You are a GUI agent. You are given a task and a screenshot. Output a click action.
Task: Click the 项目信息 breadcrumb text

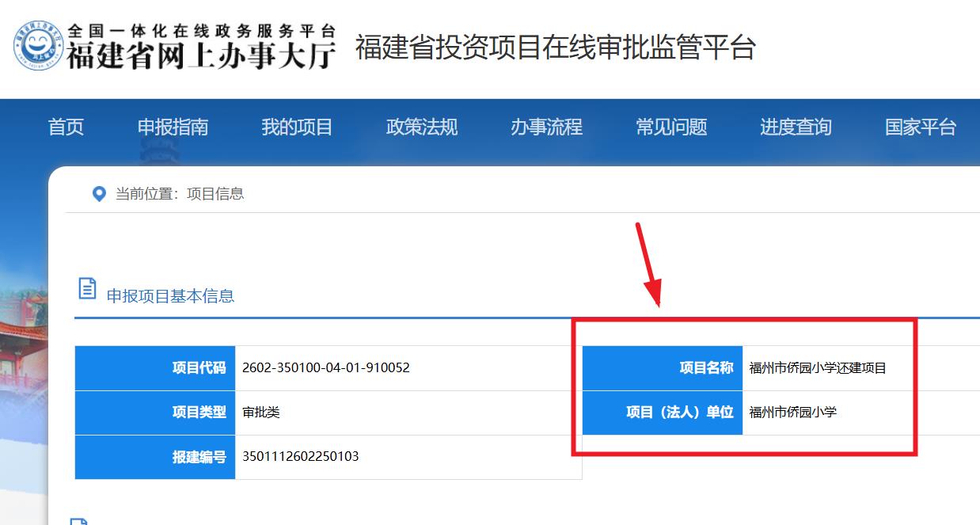215,194
